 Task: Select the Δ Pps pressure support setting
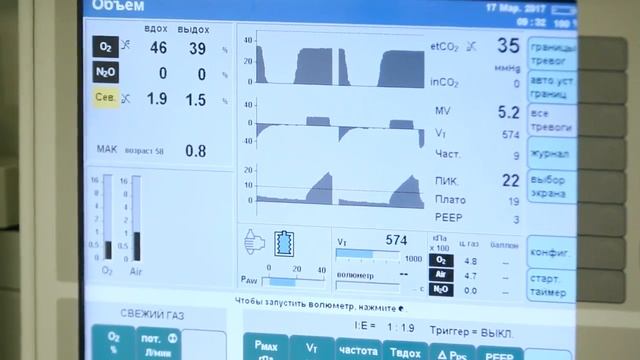click(x=452, y=353)
